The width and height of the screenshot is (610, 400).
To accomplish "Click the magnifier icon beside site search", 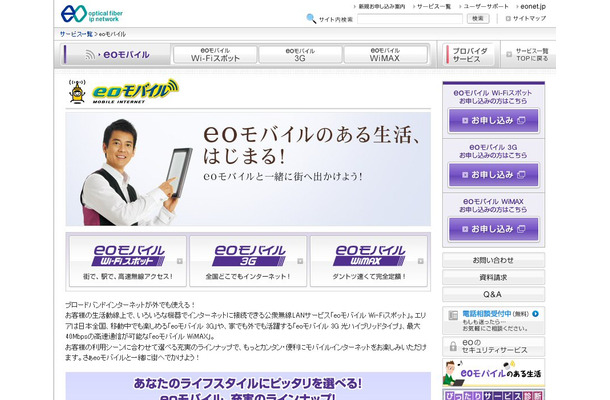I will tap(311, 18).
